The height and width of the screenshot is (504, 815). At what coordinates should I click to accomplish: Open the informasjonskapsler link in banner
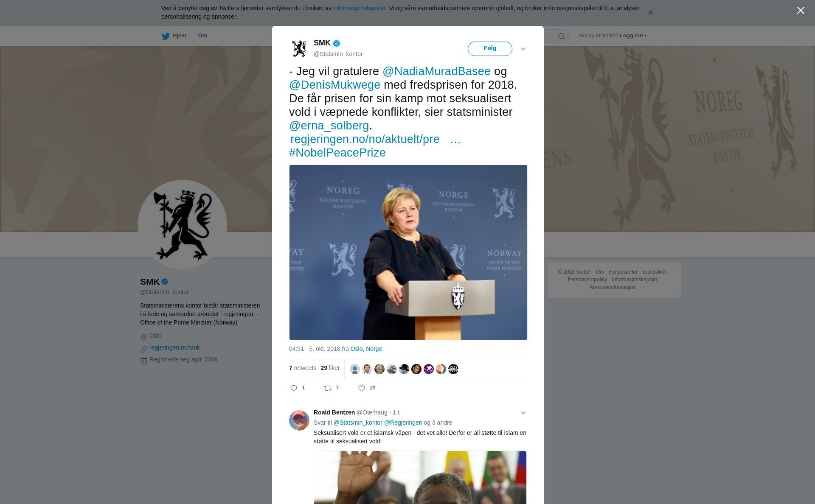coord(359,8)
